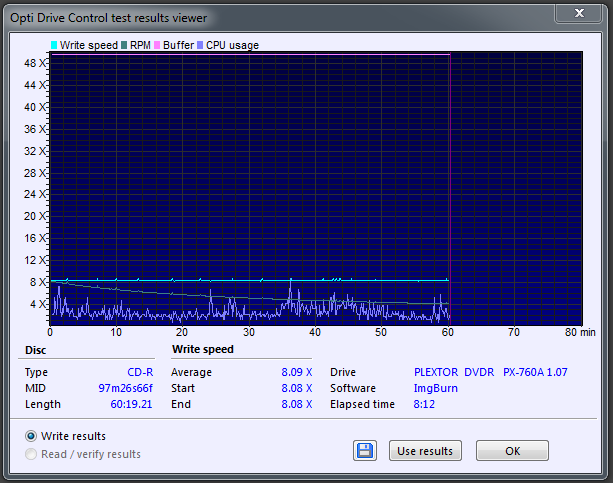This screenshot has width=613, height=483.
Task: Click the cyan Write speed legend swatch
Action: click(54, 45)
